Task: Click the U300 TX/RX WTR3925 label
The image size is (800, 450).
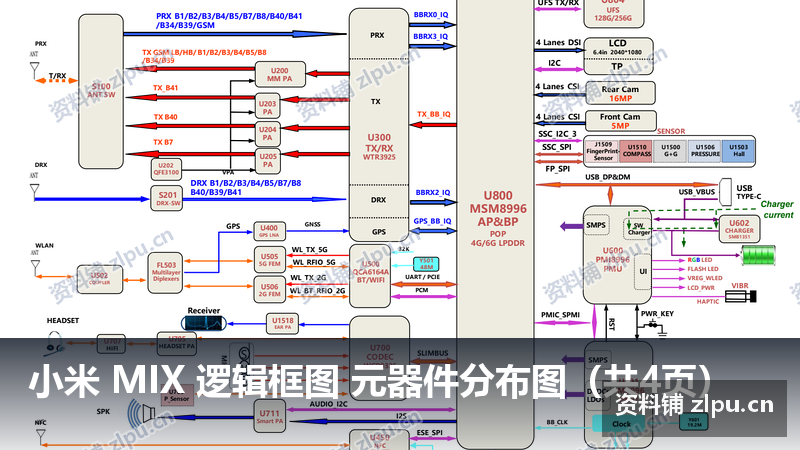Action: pos(379,146)
